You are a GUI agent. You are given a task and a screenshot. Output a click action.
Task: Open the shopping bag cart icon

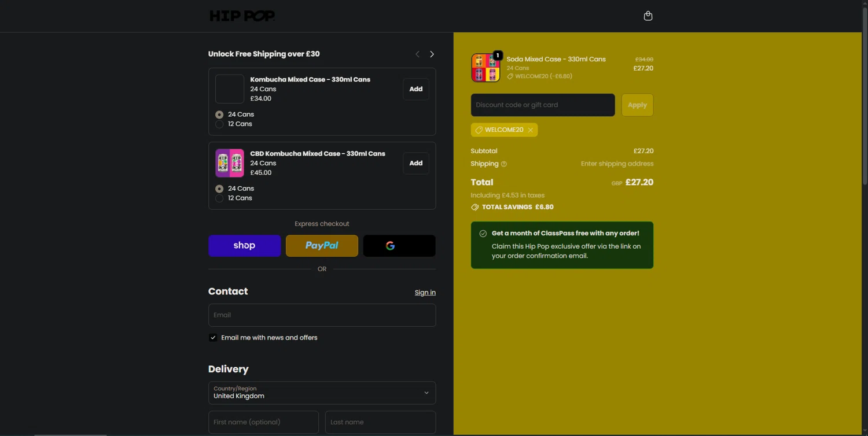[648, 16]
